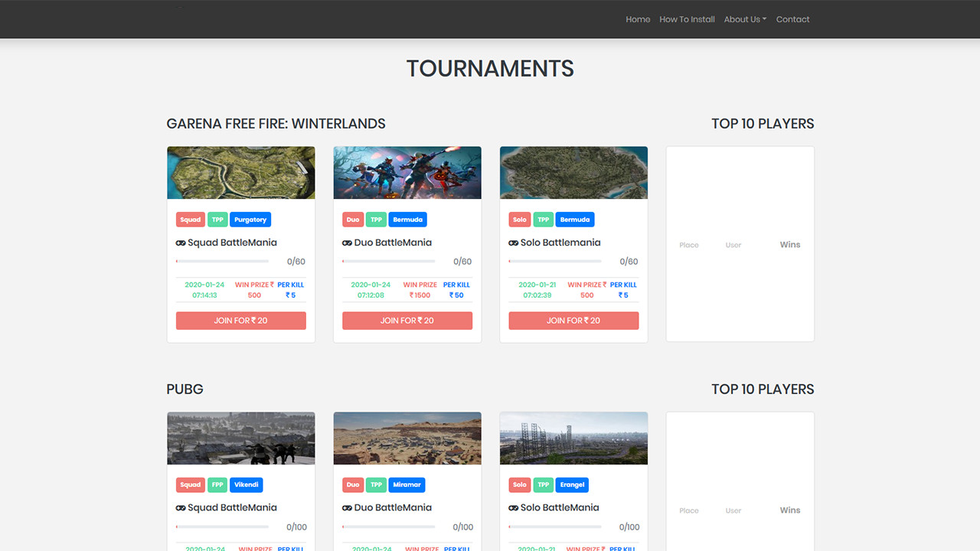Click gamepad icon beside Free Fire Squad BattleMania
Screen dimensions: 980x551
tap(181, 243)
